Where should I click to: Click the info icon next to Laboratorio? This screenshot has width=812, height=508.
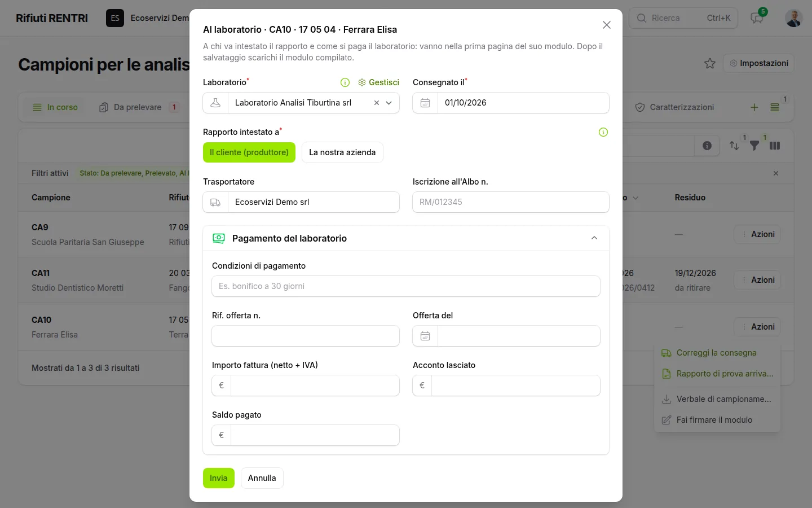click(345, 82)
